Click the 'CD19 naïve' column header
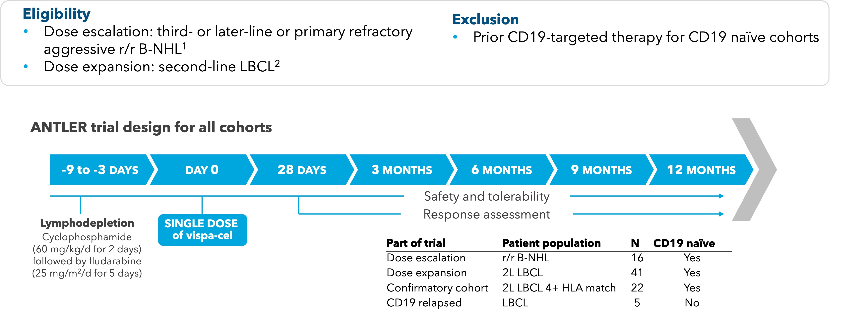This screenshot has width=868, height=317. tap(684, 243)
